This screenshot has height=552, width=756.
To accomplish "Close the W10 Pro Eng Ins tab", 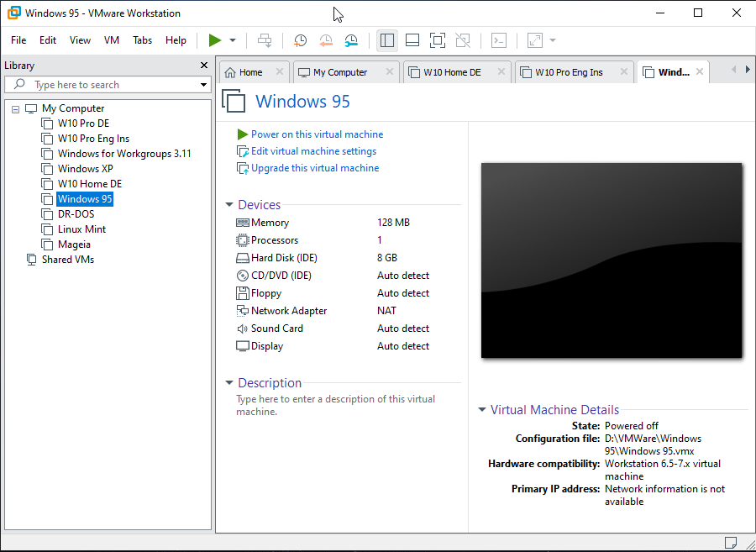I will click(623, 71).
